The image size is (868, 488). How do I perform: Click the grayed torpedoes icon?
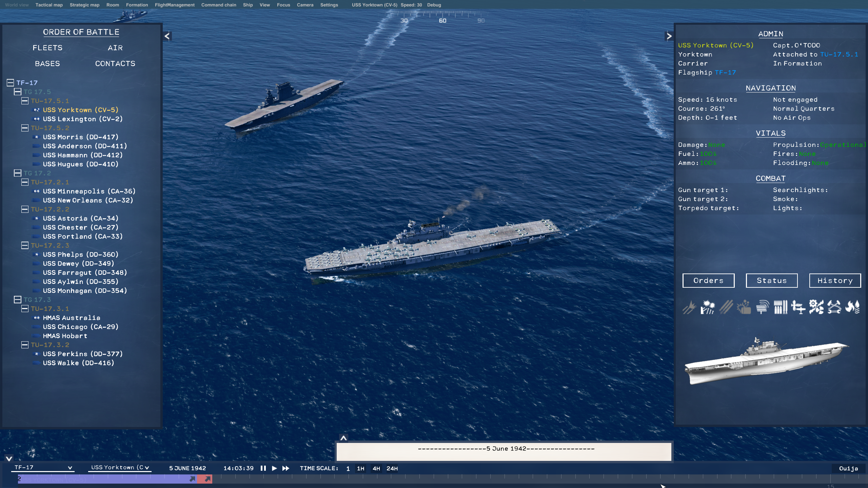click(x=726, y=307)
